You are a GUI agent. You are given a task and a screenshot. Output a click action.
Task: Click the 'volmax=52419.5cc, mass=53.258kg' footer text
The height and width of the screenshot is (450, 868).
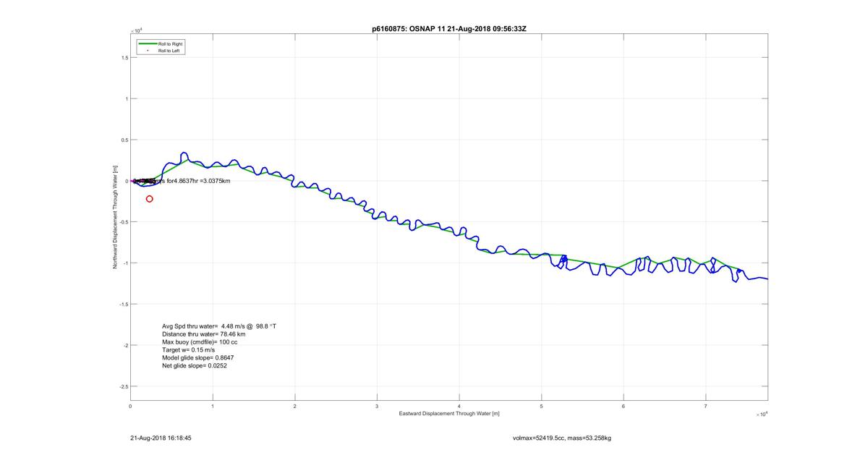pos(562,438)
